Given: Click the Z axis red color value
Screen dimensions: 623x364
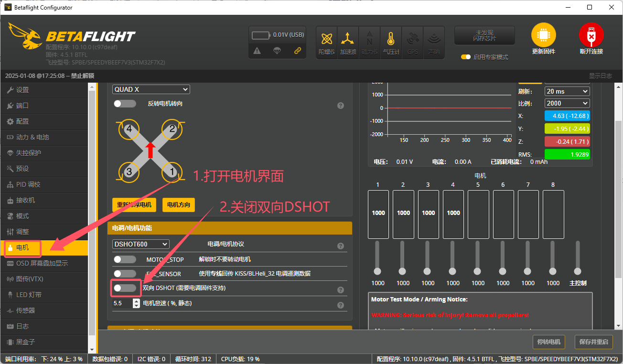Looking at the screenshot, I should click(x=567, y=142).
